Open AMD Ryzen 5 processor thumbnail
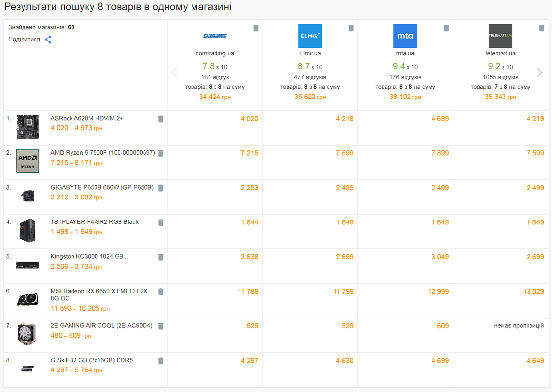Screen dimensions: 552x392 tap(27, 161)
